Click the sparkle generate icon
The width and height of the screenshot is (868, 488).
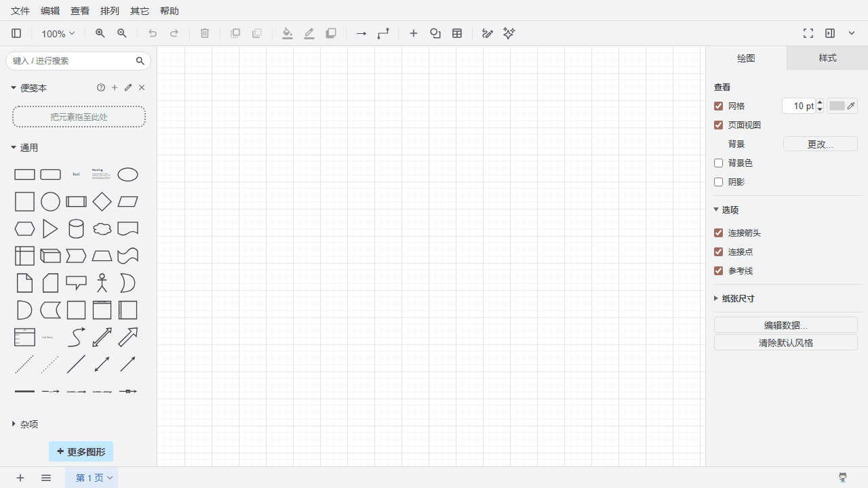pyautogui.click(x=509, y=33)
